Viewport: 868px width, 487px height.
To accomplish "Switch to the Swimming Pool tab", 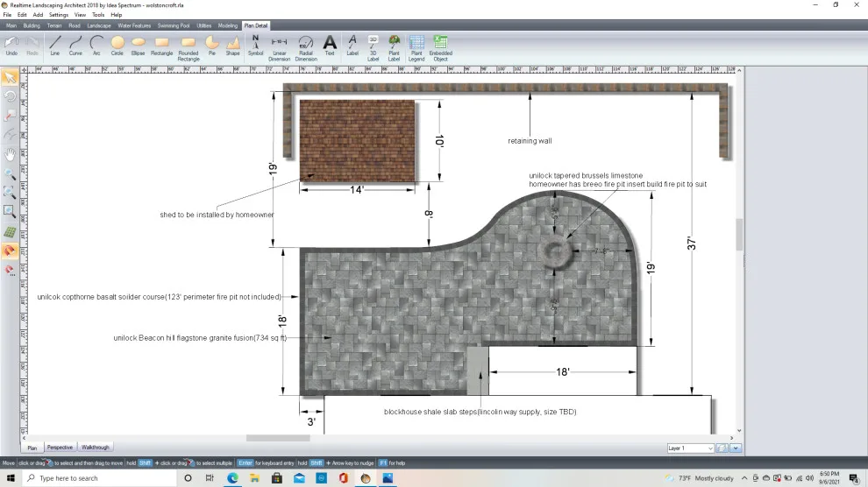I will (174, 25).
